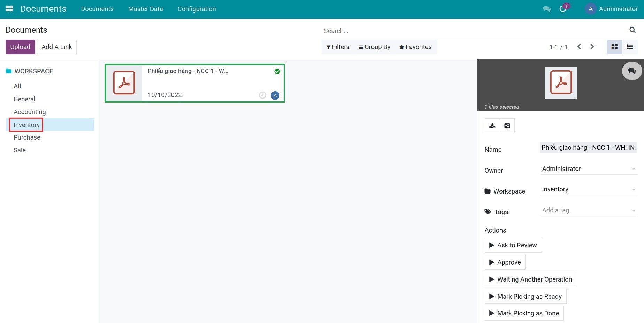
Task: Open the conversations chat icon in header
Action: pos(546,9)
